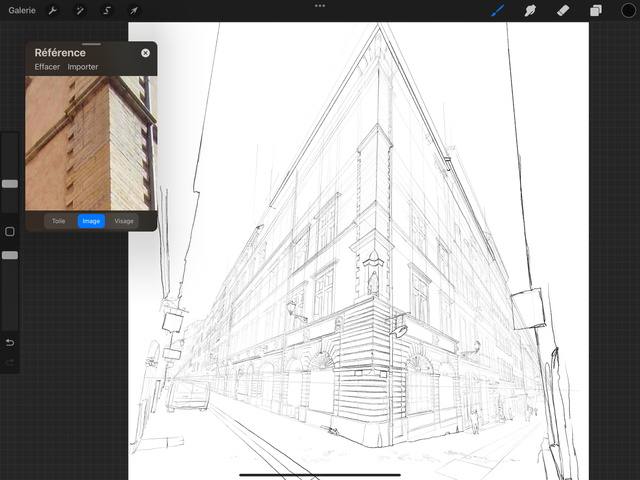Select the Smudge tool
640x480 pixels.
530,11
